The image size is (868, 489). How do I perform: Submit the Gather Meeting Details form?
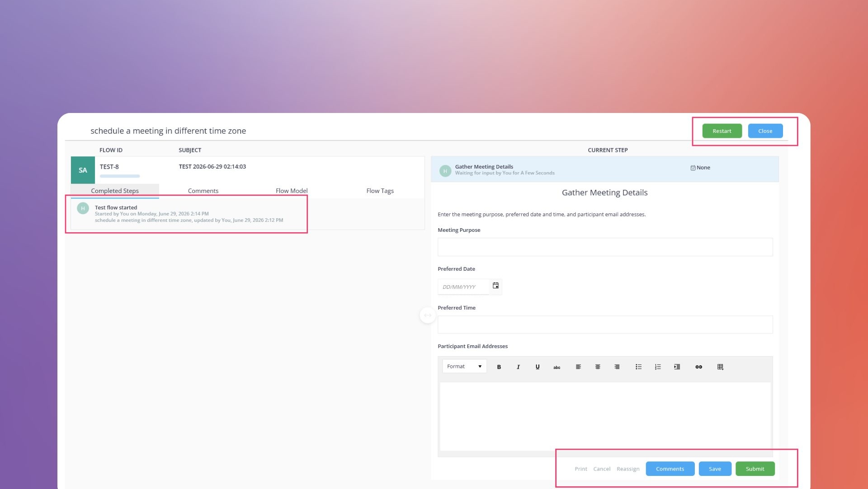755,469
